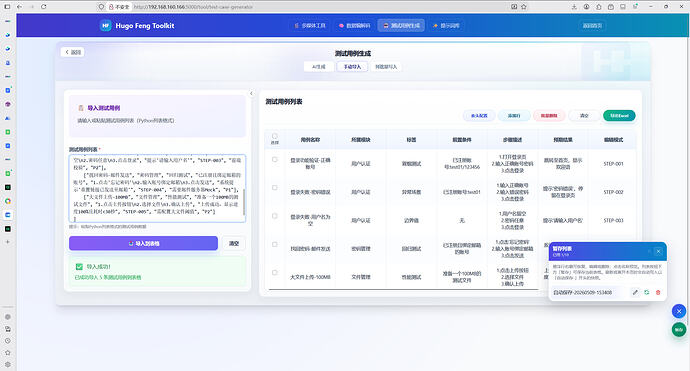The height and width of the screenshot is (371, 690).
Task: Click the green round 暂存 floating button
Action: [679, 330]
